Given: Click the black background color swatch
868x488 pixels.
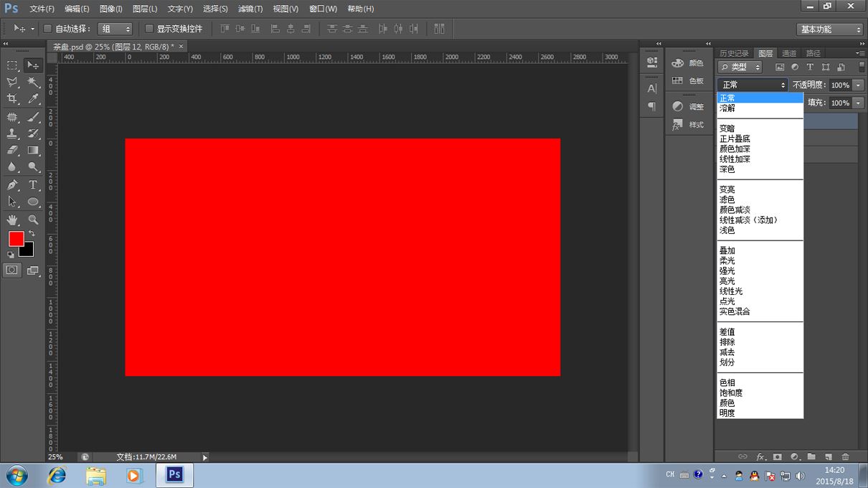Looking at the screenshot, I should pos(29,252).
